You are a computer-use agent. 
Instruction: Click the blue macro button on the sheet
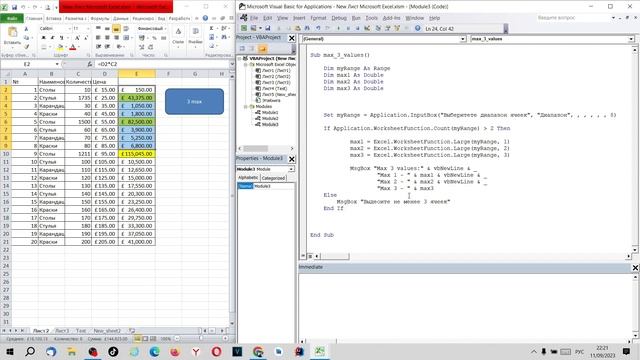click(194, 101)
